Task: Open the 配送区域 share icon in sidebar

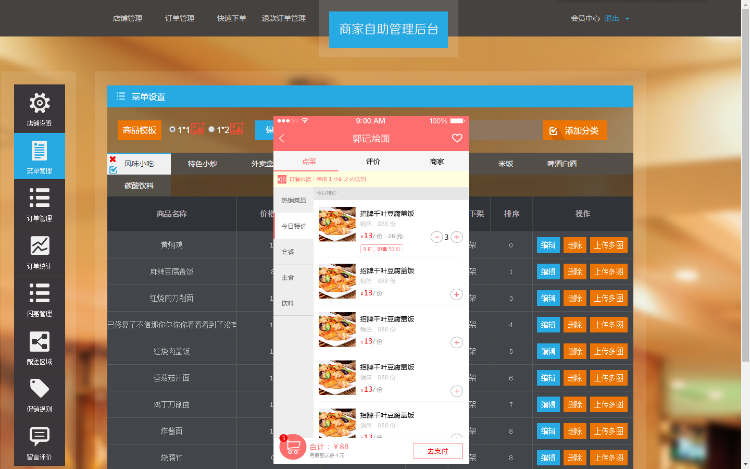Action: coord(39,341)
